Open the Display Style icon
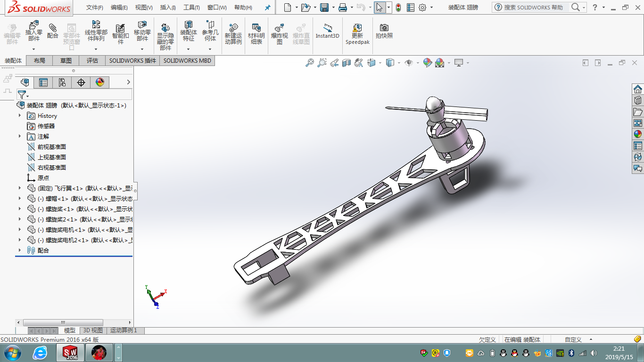The image size is (644, 362). pyautogui.click(x=390, y=62)
